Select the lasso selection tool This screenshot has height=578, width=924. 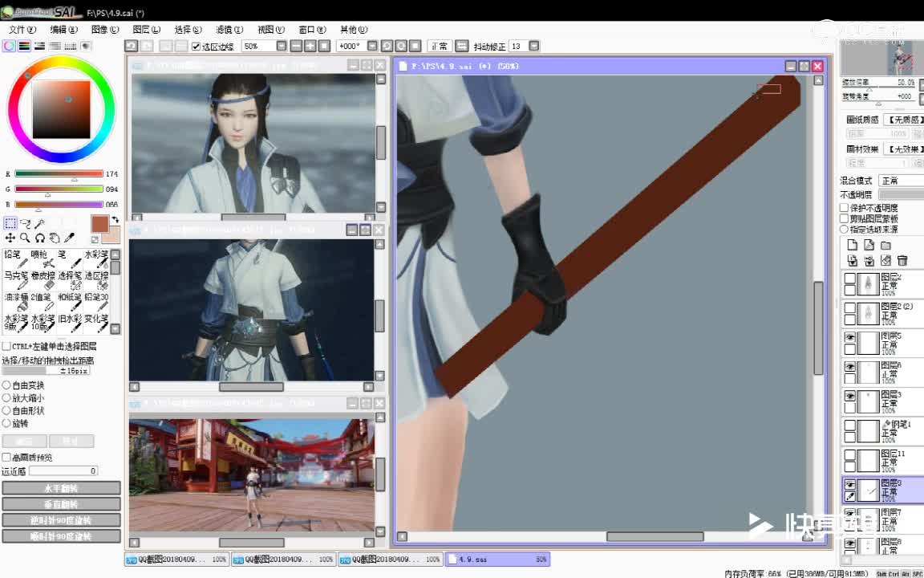[25, 224]
